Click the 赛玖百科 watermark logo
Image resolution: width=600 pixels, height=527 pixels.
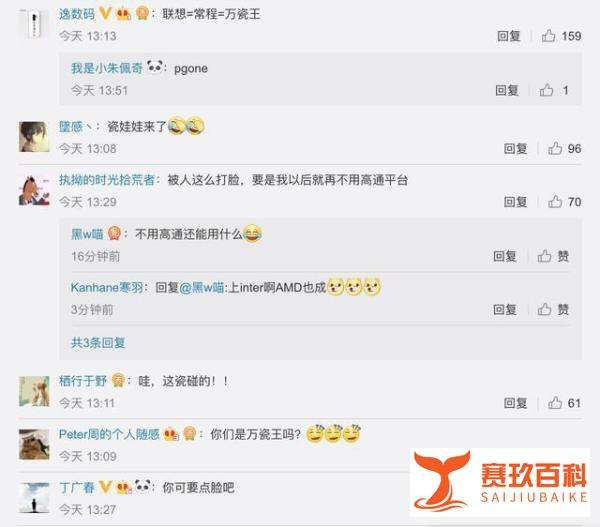[x=500, y=482]
